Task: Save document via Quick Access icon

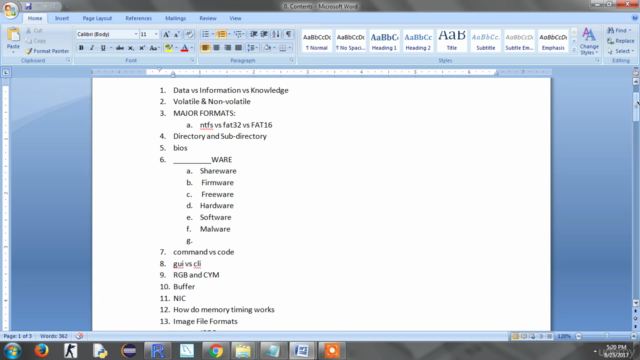Action: point(28,6)
